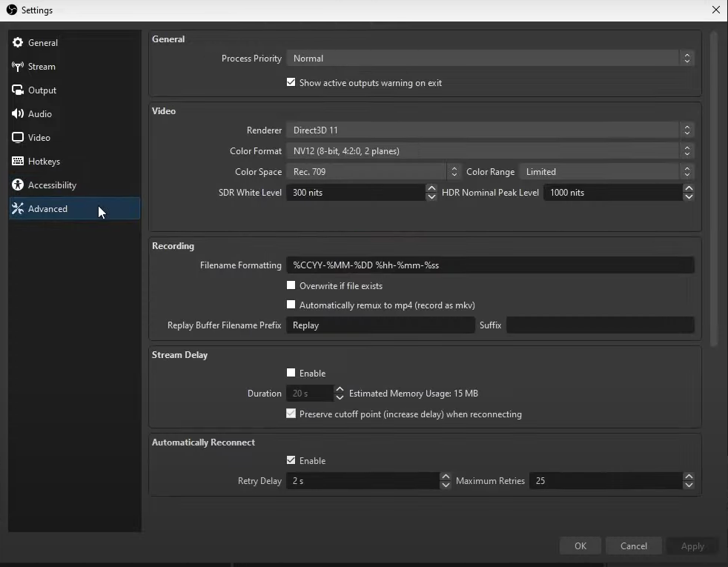Disable Automatically Reconnect Enable checkbox
This screenshot has height=567, width=728.
[291, 460]
